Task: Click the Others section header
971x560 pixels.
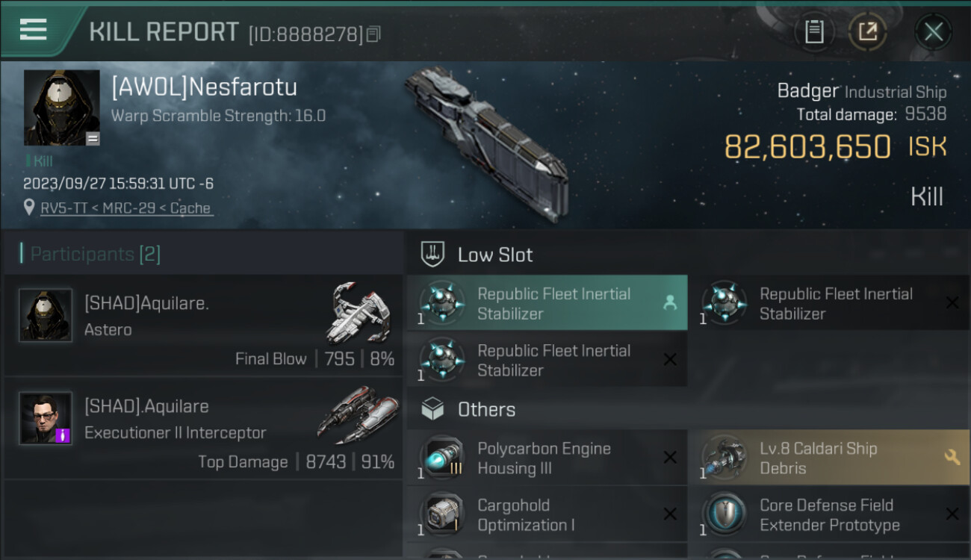Action: (x=485, y=409)
